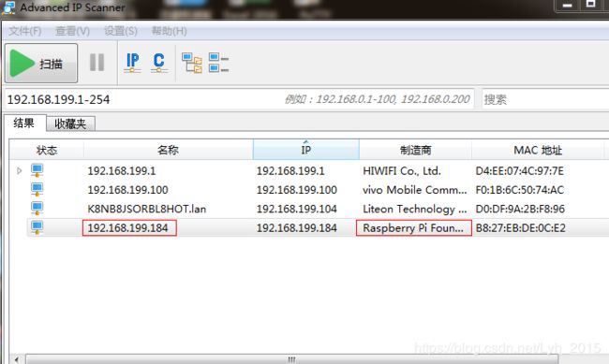Select the K8NB8JSORBL8HOT.lan entry

[147, 209]
